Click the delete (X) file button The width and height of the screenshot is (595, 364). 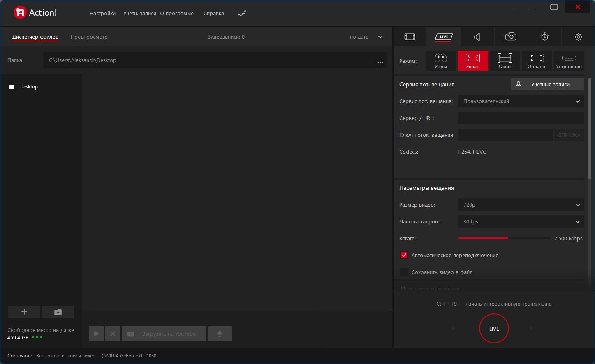113,334
